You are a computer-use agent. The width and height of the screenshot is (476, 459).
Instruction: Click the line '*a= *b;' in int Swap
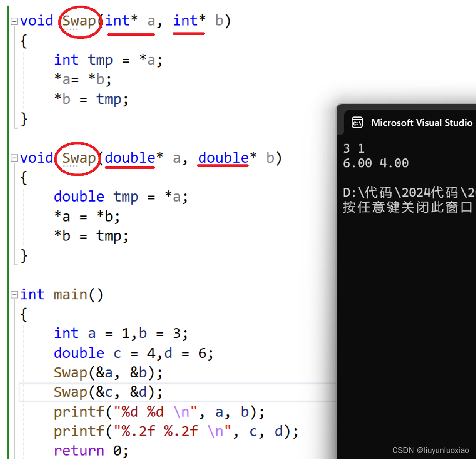[83, 80]
